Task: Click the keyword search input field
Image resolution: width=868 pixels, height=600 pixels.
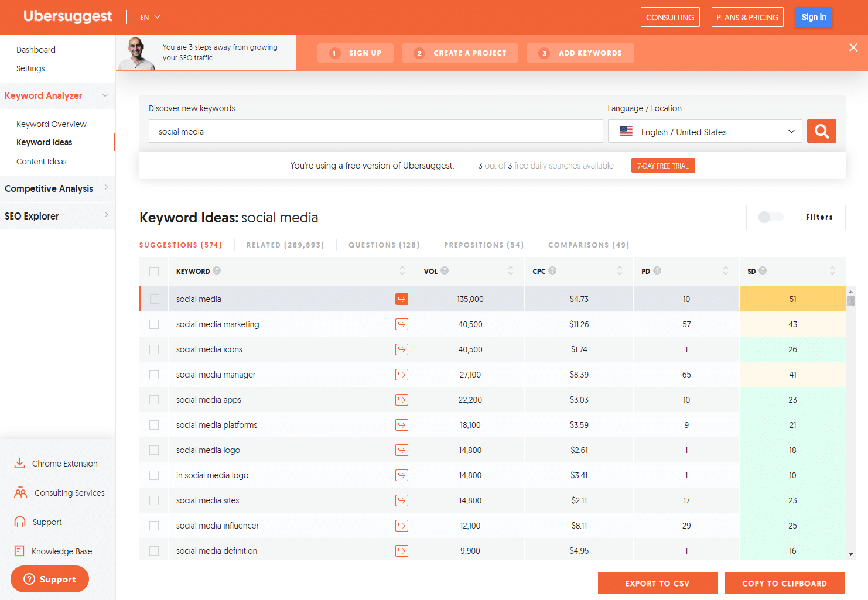Action: click(x=376, y=131)
